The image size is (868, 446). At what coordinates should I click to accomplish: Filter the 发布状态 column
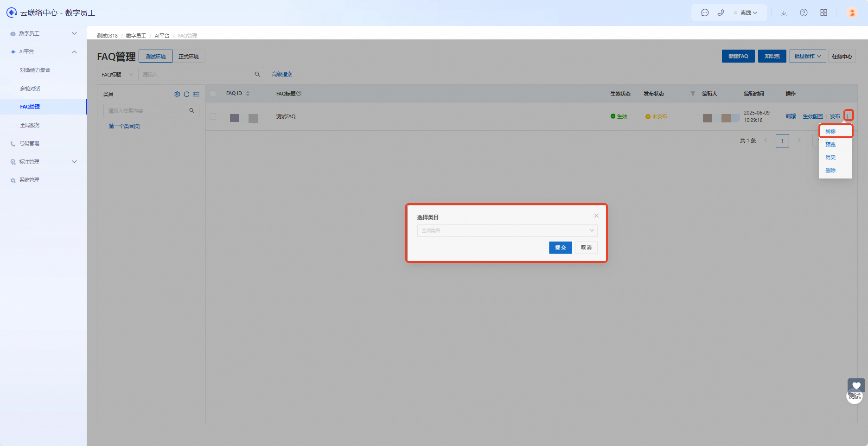pyautogui.click(x=693, y=94)
